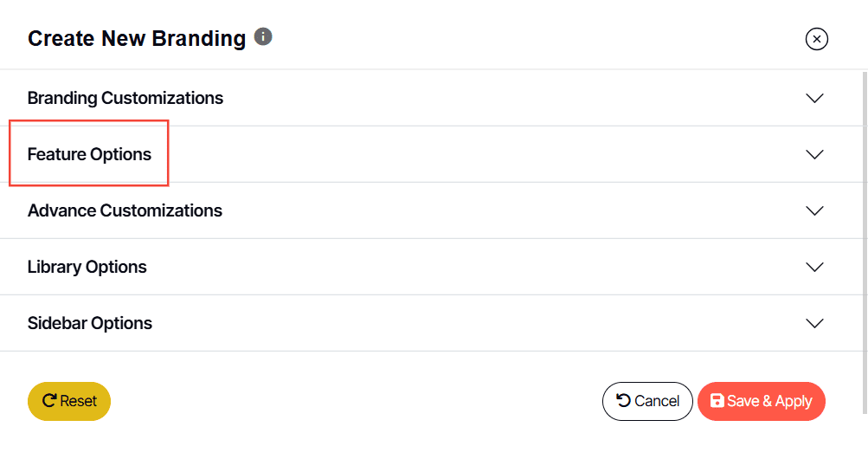Click the Library Options section title
This screenshot has width=868, height=459.
(87, 267)
